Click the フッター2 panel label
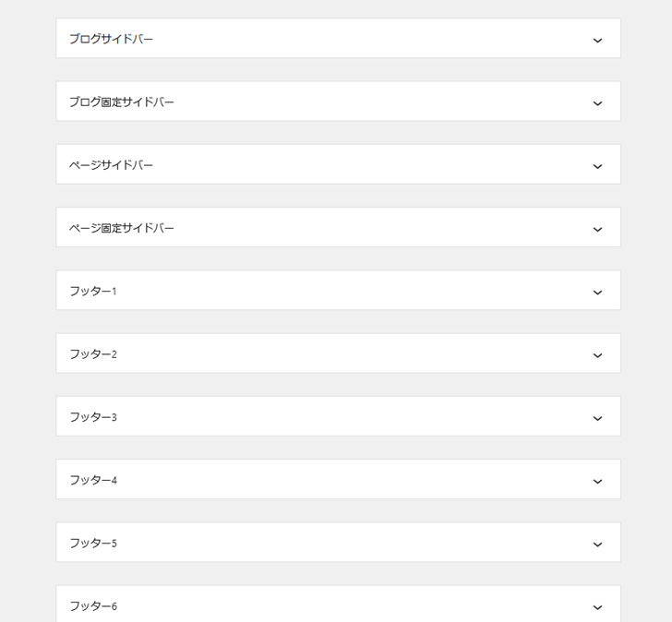Viewport: 672px width, 622px height. 93,353
